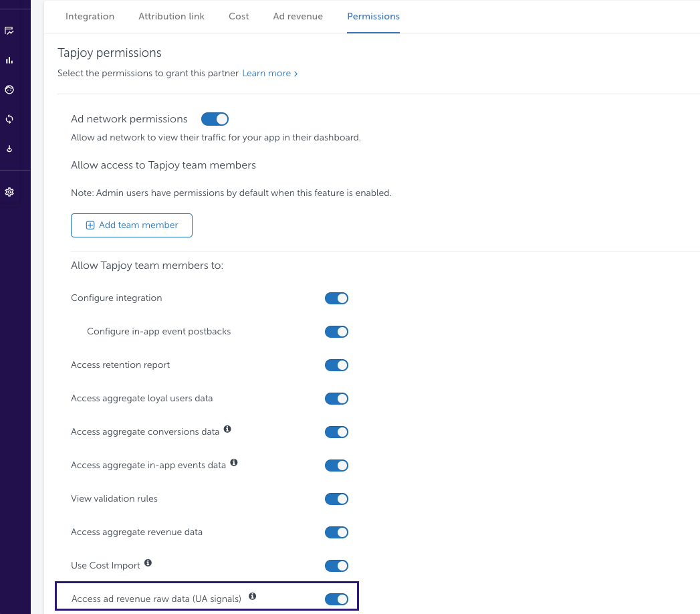
Task: Open the dashboard chart icon in sidebar
Action: click(x=9, y=31)
